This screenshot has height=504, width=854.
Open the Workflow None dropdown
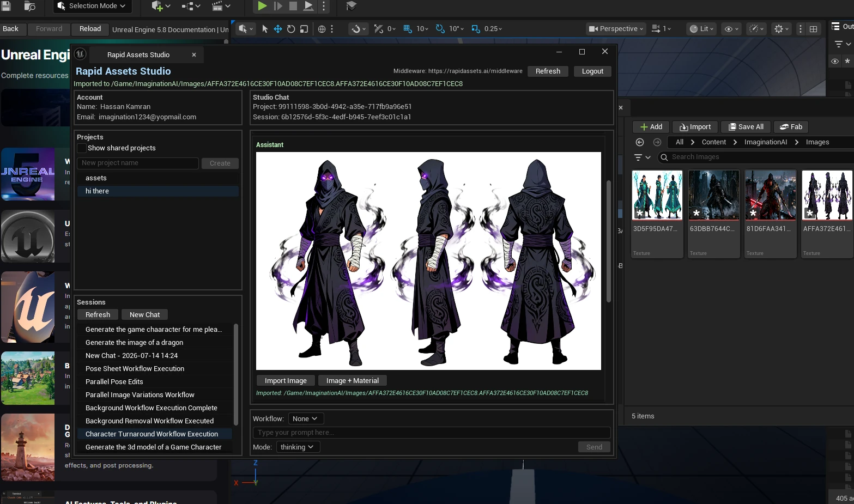(x=306, y=418)
